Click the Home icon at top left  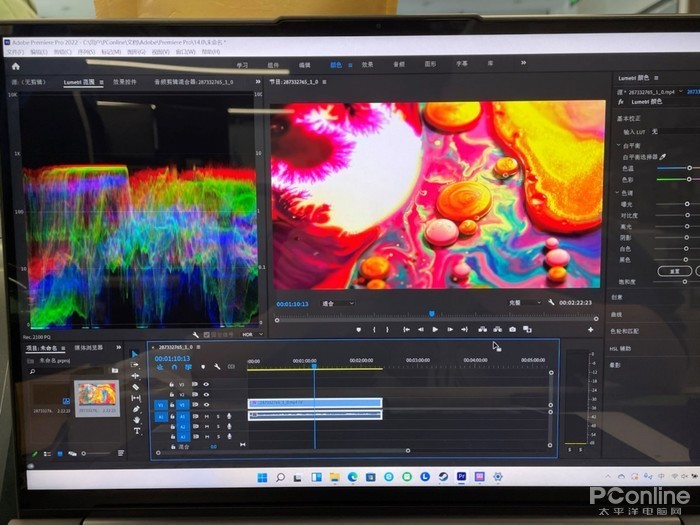pos(15,66)
